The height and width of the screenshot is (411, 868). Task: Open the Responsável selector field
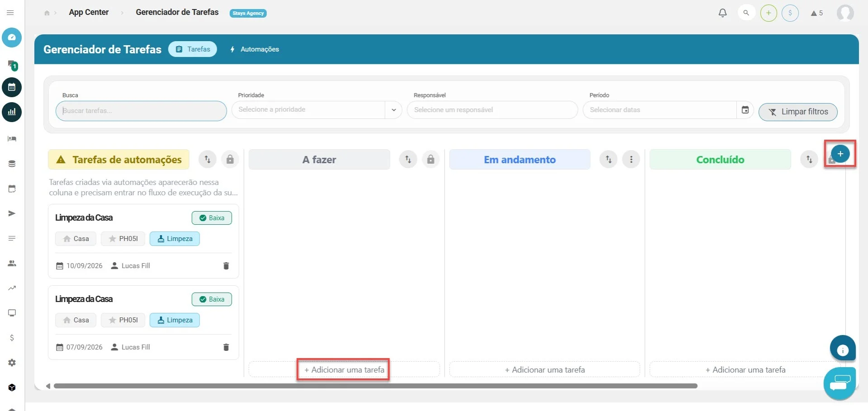pyautogui.click(x=492, y=110)
